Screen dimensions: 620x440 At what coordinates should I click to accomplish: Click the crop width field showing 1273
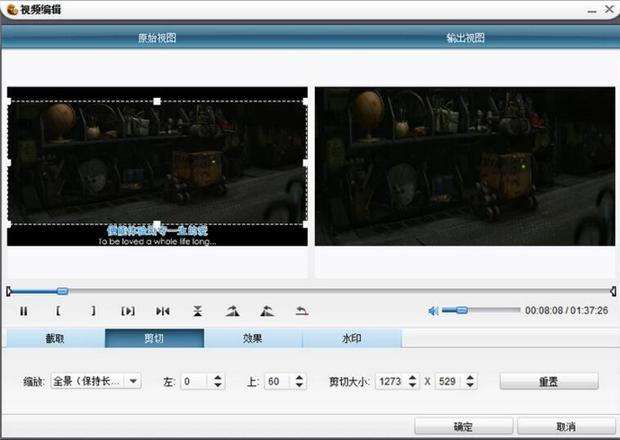[391, 381]
